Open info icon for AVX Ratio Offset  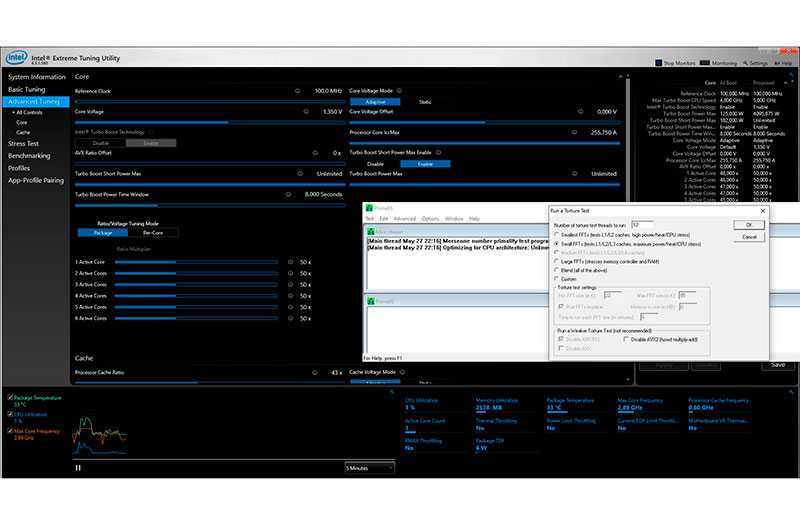coord(315,153)
